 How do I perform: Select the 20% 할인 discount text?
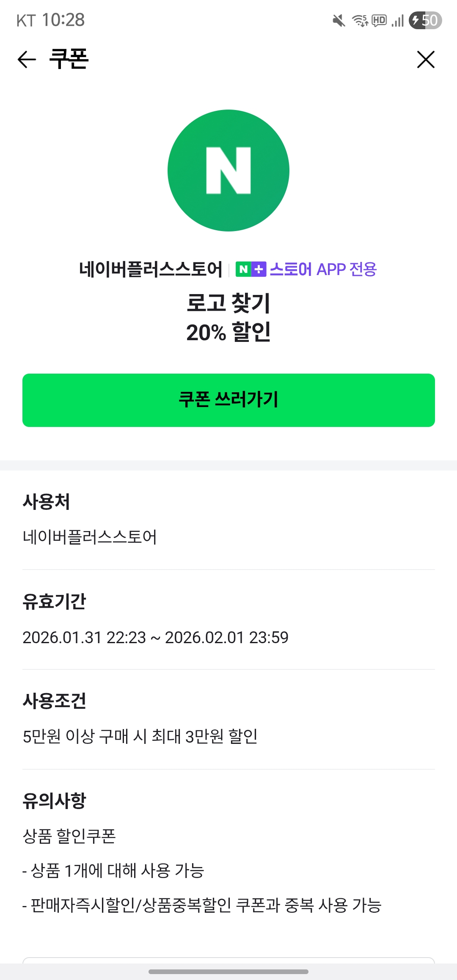tap(228, 332)
